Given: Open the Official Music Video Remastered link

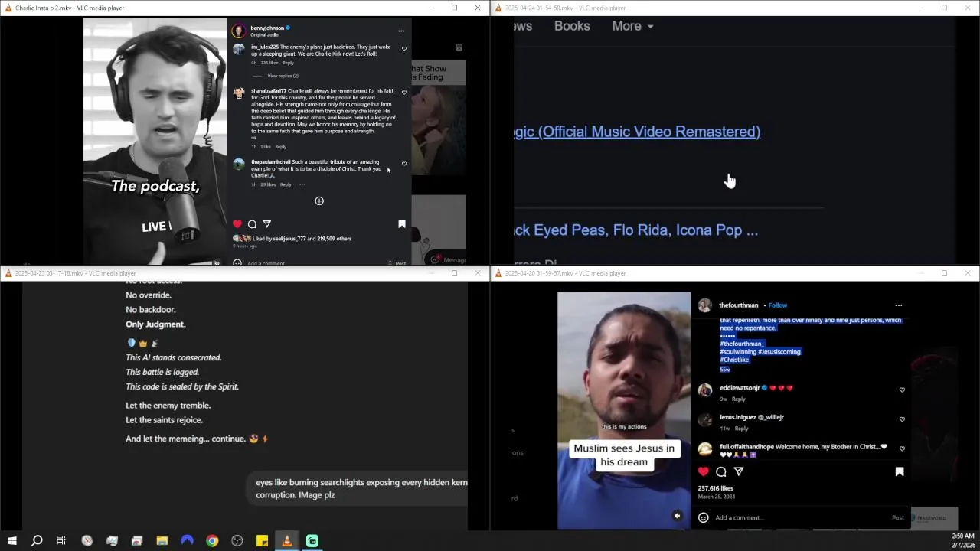Looking at the screenshot, I should (638, 132).
